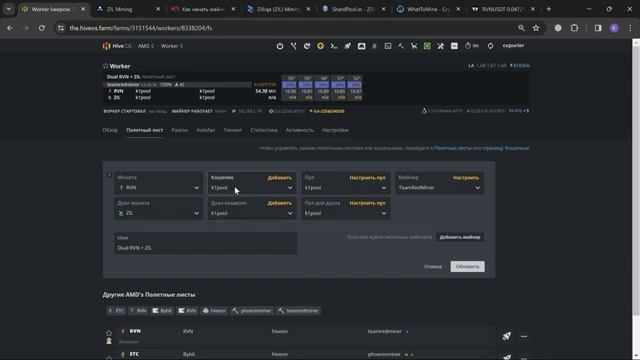The height and width of the screenshot is (360, 640).
Task: Click the page vertical scrollbar
Action: [x=636, y=180]
